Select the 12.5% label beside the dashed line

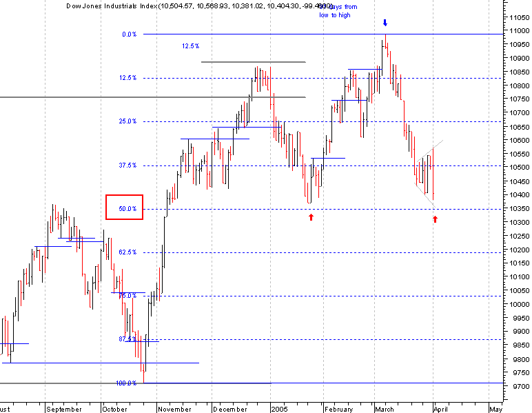127,78
